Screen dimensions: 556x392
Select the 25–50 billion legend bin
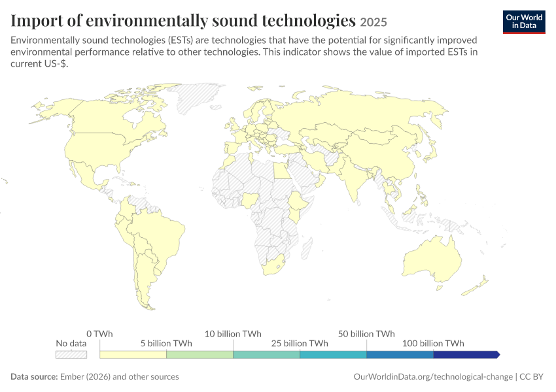tap(333, 355)
